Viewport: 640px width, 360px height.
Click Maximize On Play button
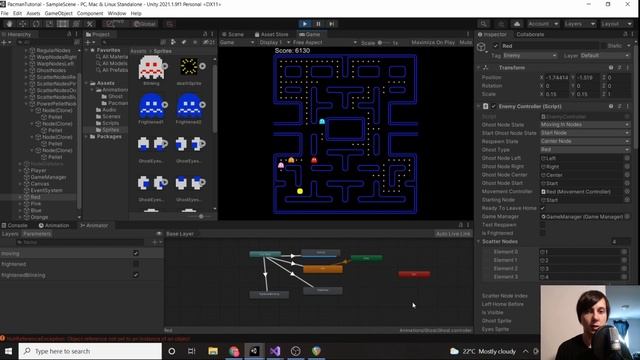pyautogui.click(x=433, y=42)
